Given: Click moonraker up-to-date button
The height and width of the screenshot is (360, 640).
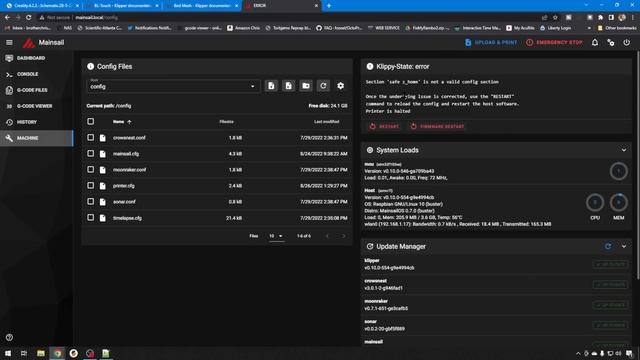Looking at the screenshot, I should coord(611,305).
